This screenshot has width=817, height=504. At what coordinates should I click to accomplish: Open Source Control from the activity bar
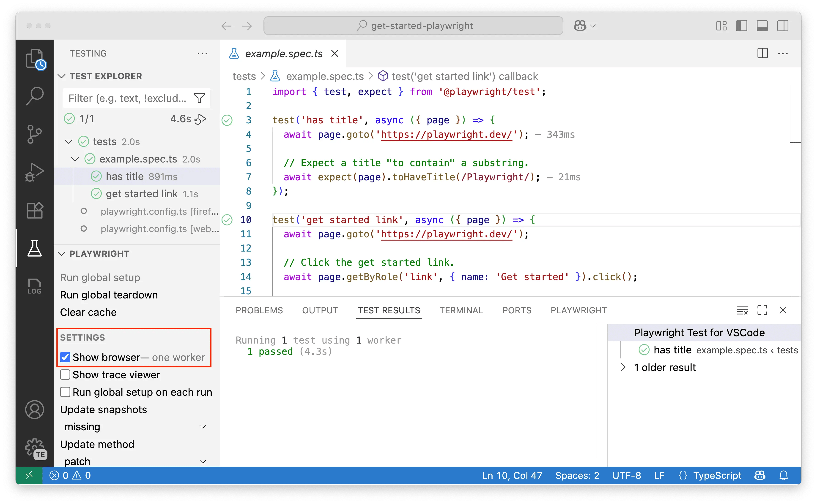[x=34, y=134]
